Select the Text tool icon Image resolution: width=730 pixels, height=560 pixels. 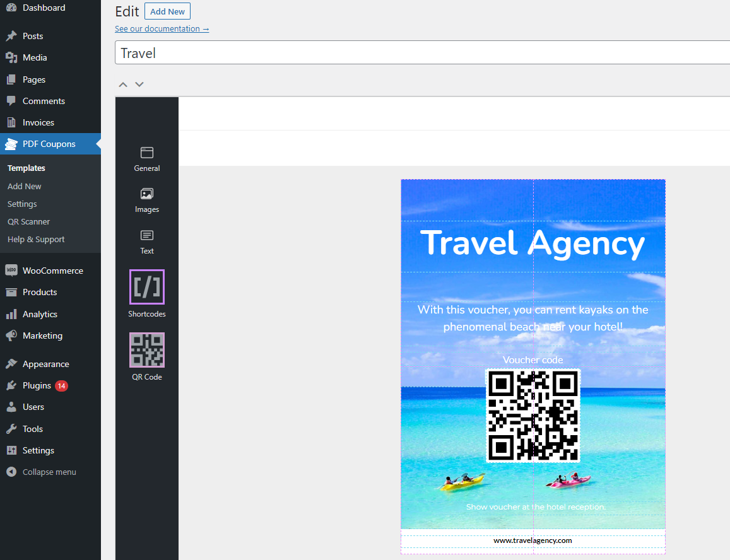(x=146, y=235)
